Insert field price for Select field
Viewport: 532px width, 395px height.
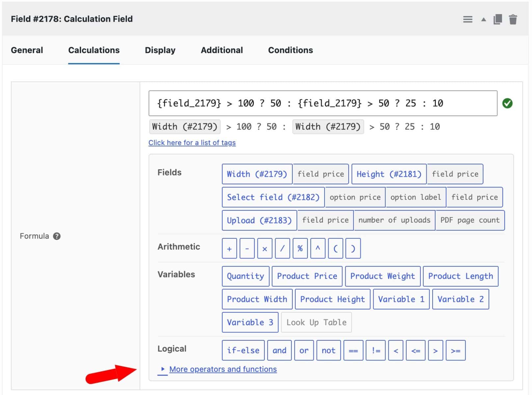(474, 197)
